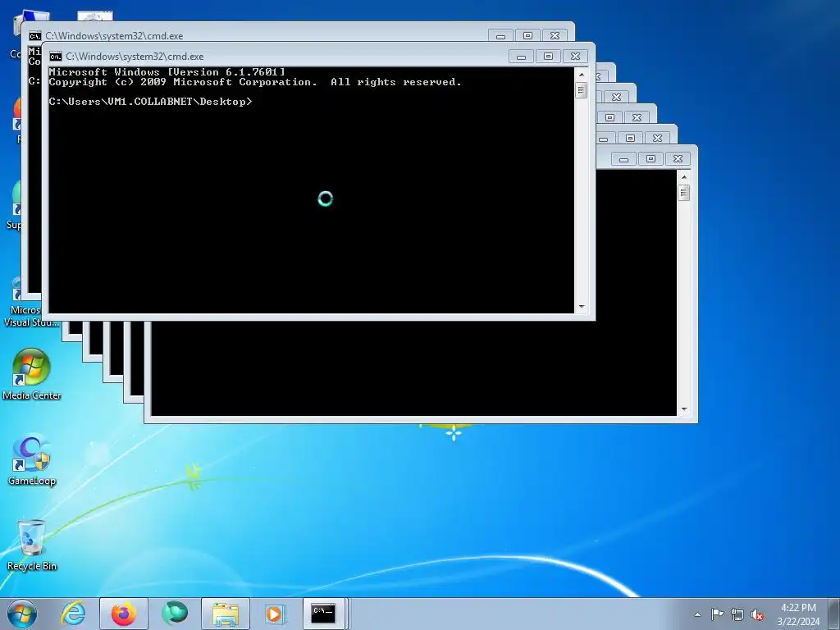Open the network status tray icon
The width and height of the screenshot is (840, 630).
pos(737,614)
